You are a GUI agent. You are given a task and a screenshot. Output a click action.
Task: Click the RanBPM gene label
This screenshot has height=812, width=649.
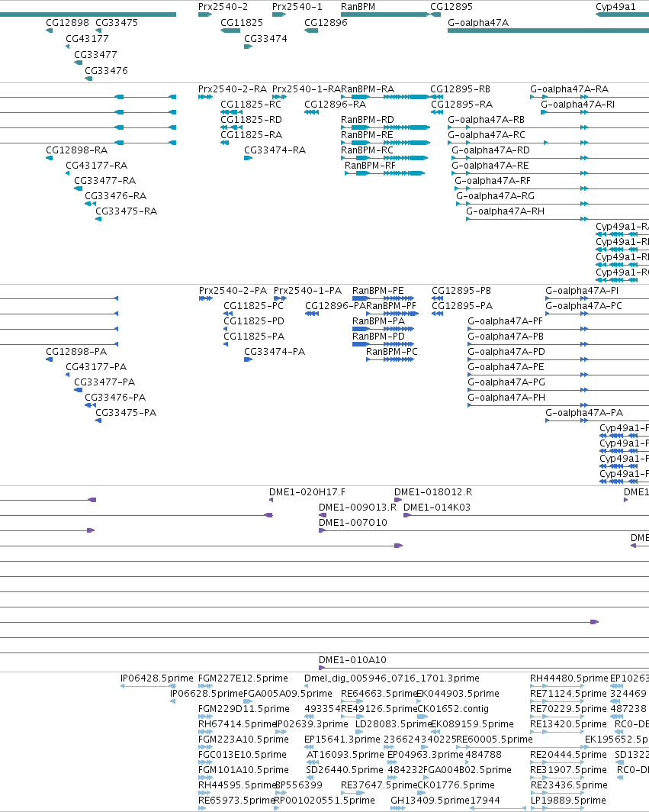coord(358,7)
